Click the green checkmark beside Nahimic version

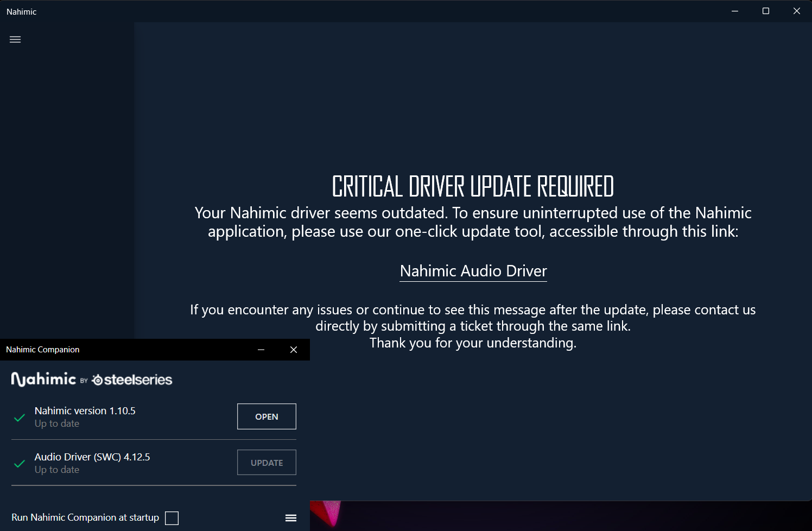coord(20,418)
